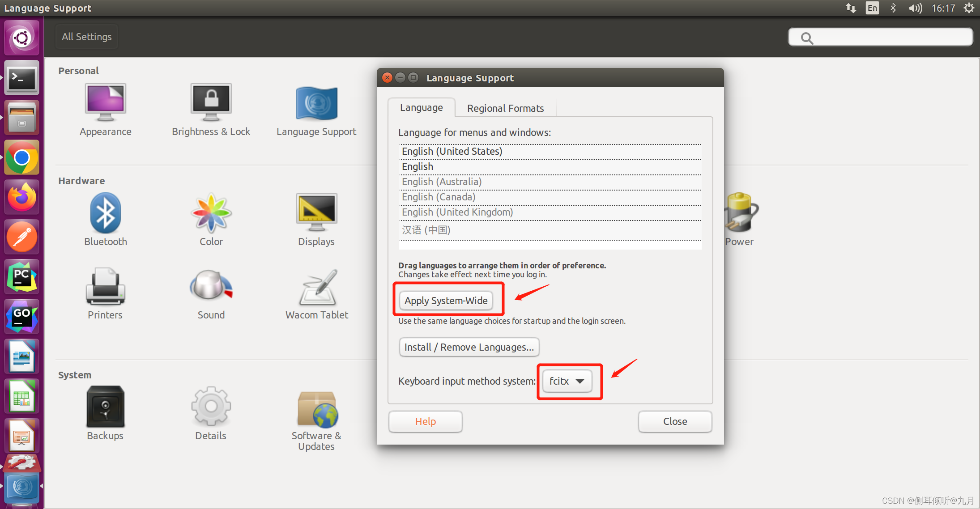Screen dimensions: 980x509
Task: Select English United States language
Action: [x=452, y=151]
